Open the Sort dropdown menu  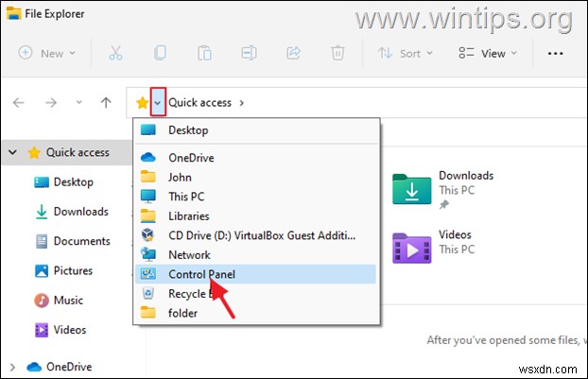pyautogui.click(x=405, y=53)
